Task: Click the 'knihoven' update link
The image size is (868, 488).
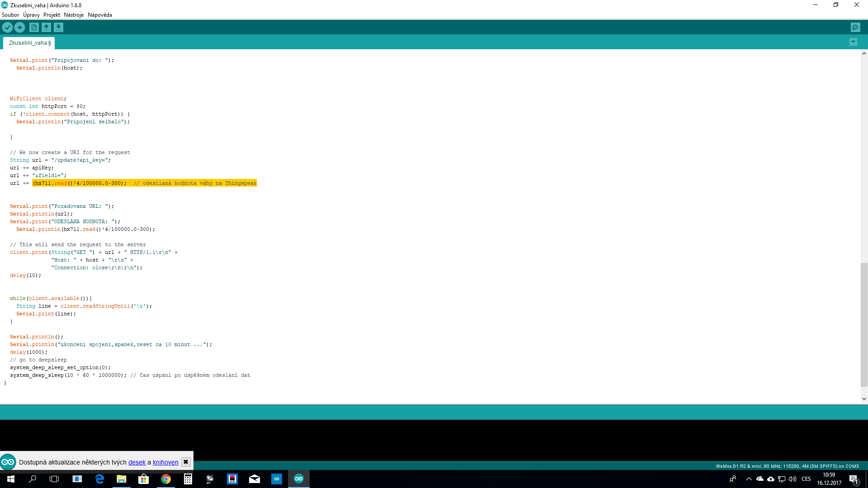Action: coord(165,462)
